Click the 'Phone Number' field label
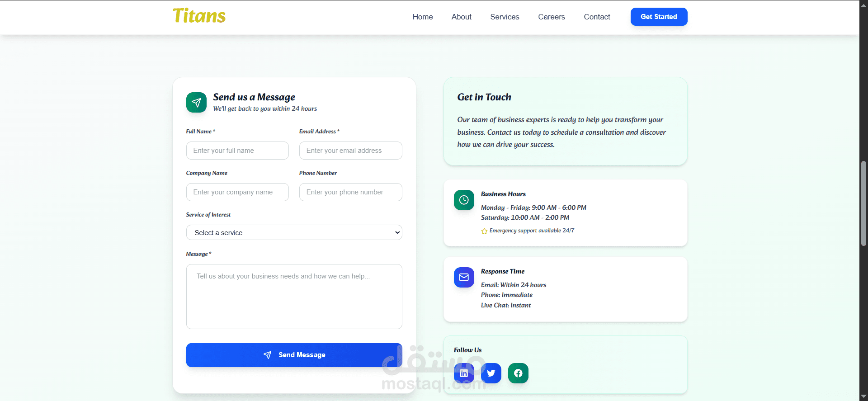Image resolution: width=868 pixels, height=401 pixels. click(x=318, y=173)
